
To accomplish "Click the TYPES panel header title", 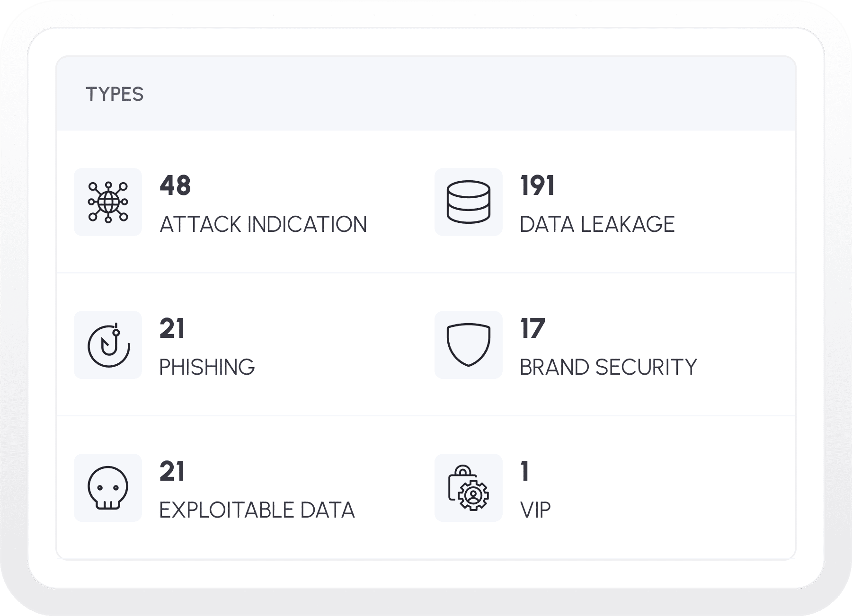I will [115, 94].
